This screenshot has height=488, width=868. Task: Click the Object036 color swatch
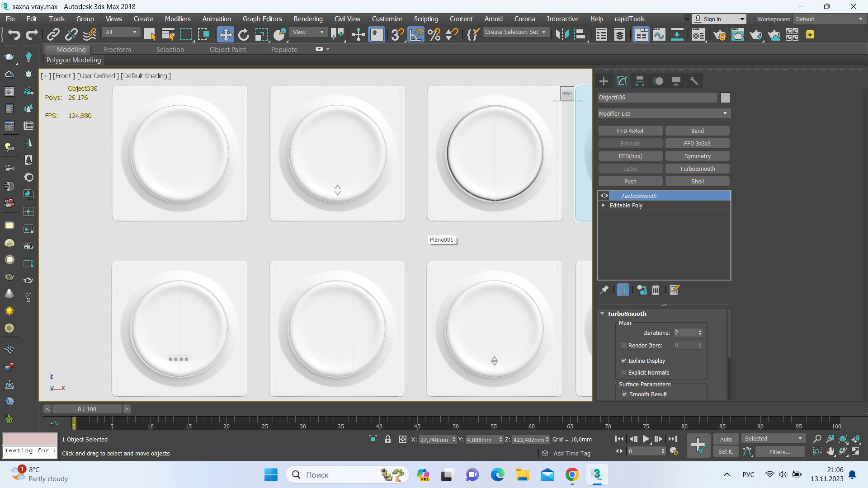[x=725, y=98]
